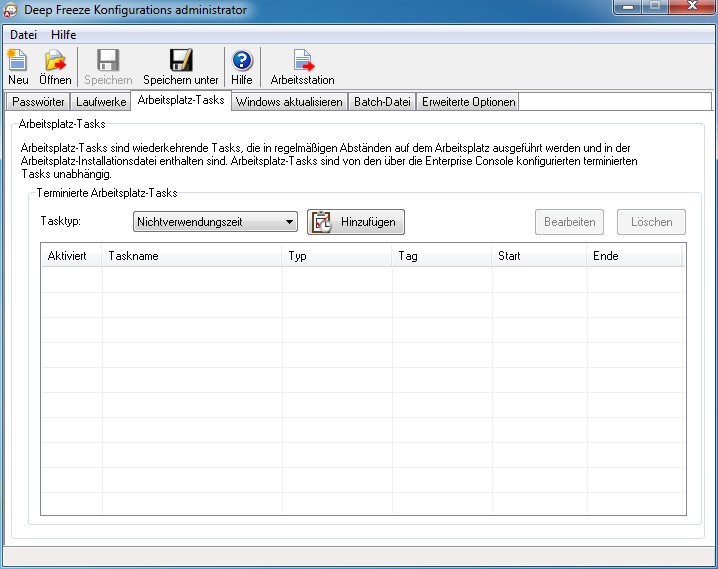Click the Aktiviert column header
The width and height of the screenshot is (718, 569).
click(x=71, y=256)
